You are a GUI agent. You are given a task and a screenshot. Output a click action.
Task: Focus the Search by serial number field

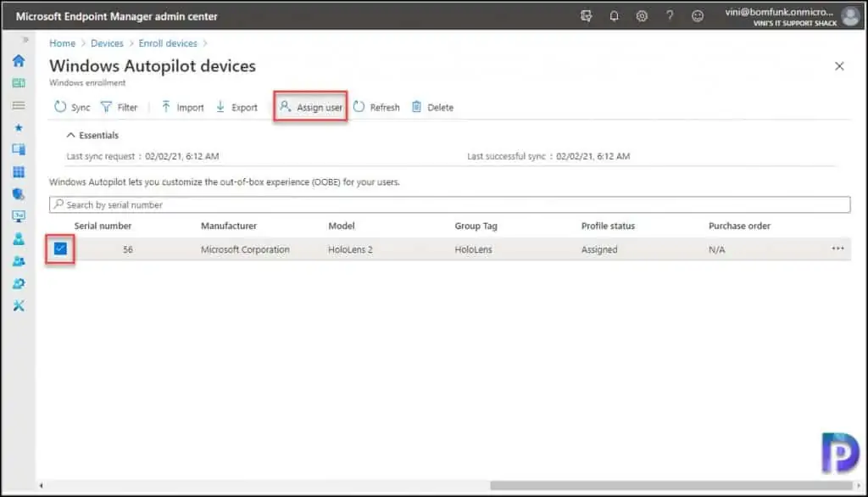(x=449, y=204)
